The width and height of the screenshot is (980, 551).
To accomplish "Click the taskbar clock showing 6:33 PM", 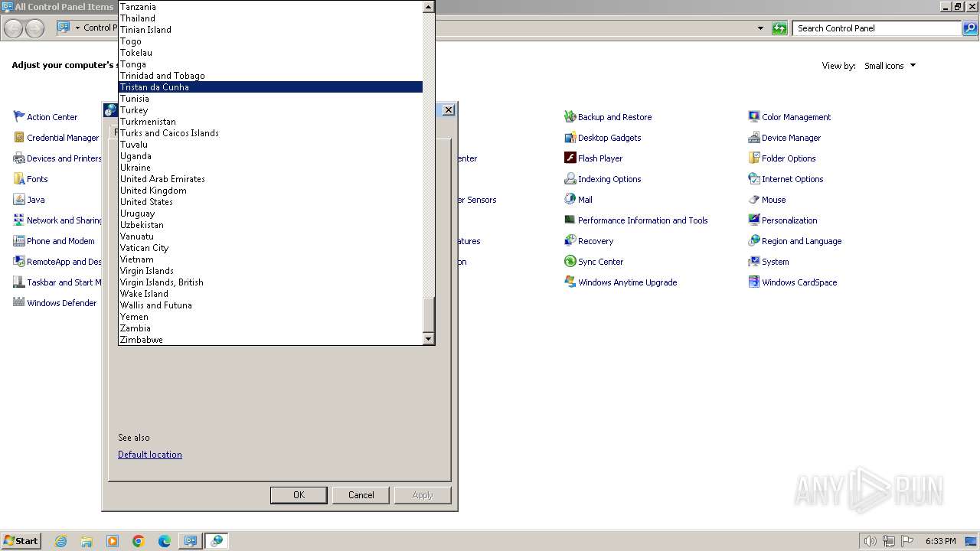I will 940,541.
